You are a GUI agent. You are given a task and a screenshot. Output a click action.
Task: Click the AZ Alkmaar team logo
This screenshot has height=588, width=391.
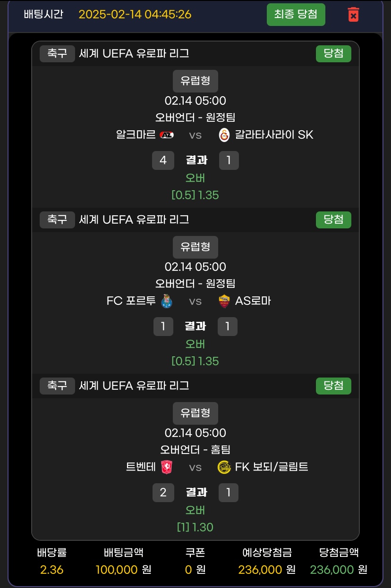pos(167,135)
